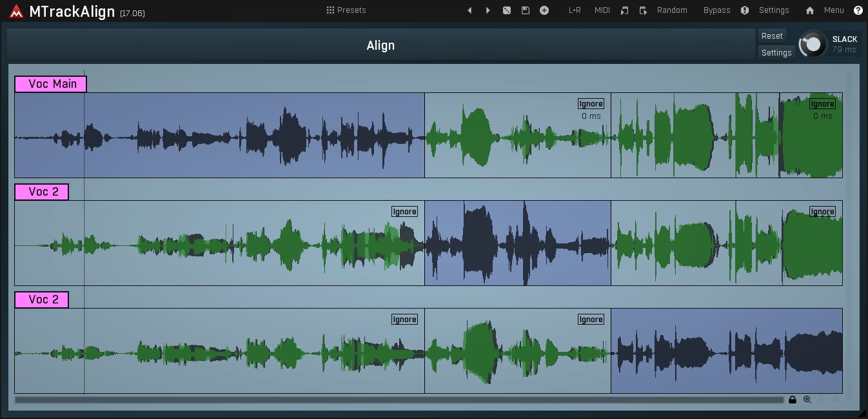Screen dimensions: 868x419
Task: Toggle Ignore on bottom Voc 2 middle segment
Action: click(591, 320)
